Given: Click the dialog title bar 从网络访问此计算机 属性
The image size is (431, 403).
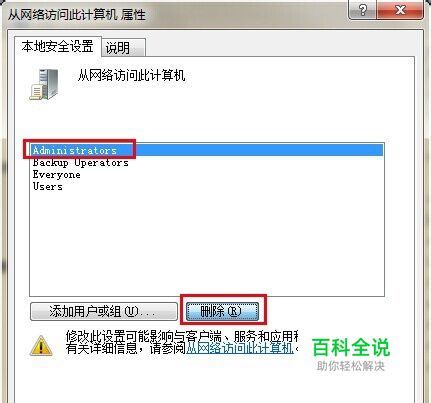Looking at the screenshot, I should tap(77, 15).
